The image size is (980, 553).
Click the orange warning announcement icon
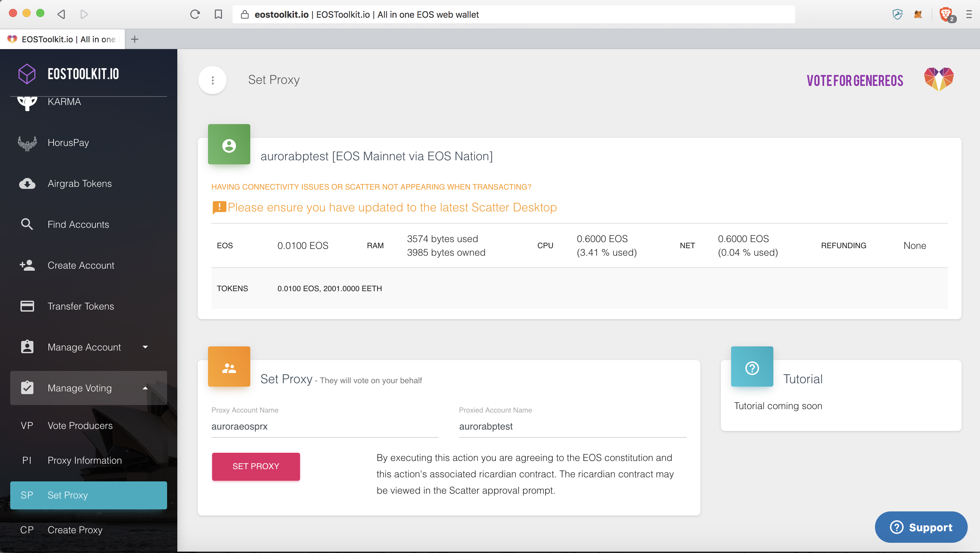point(219,208)
